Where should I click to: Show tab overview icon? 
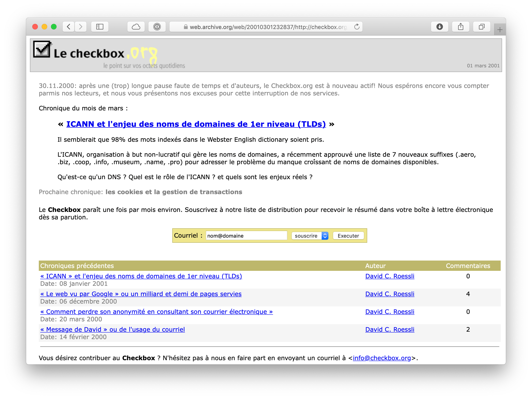click(481, 27)
